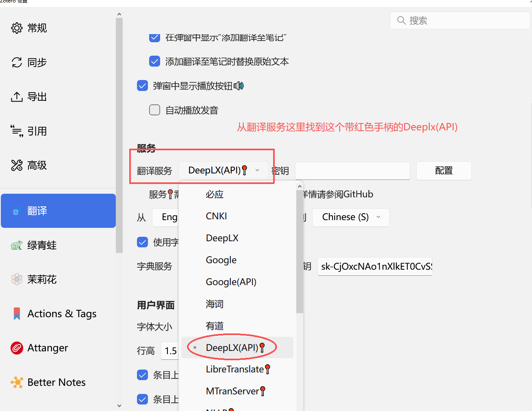This screenshot has width=532, height=411.
Task: Select the 茉莉花 jasmine flower icon
Action: (17, 279)
